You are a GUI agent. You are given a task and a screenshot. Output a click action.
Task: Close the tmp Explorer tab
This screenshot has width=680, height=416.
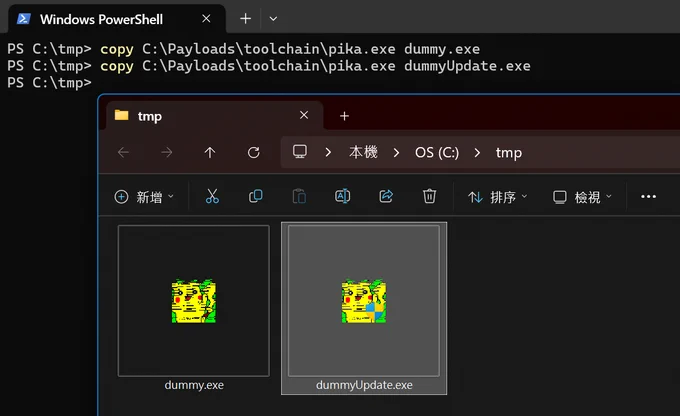click(x=304, y=115)
